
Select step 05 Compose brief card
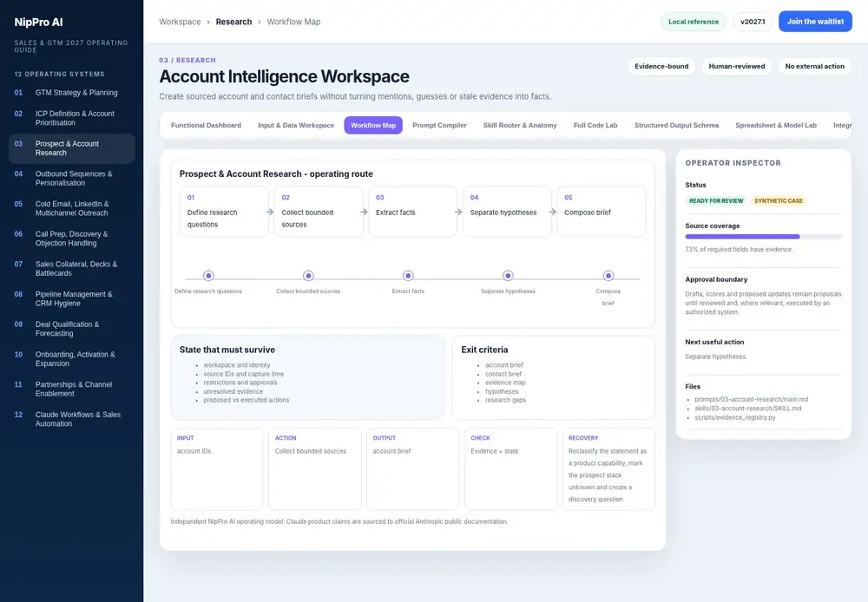(602, 212)
